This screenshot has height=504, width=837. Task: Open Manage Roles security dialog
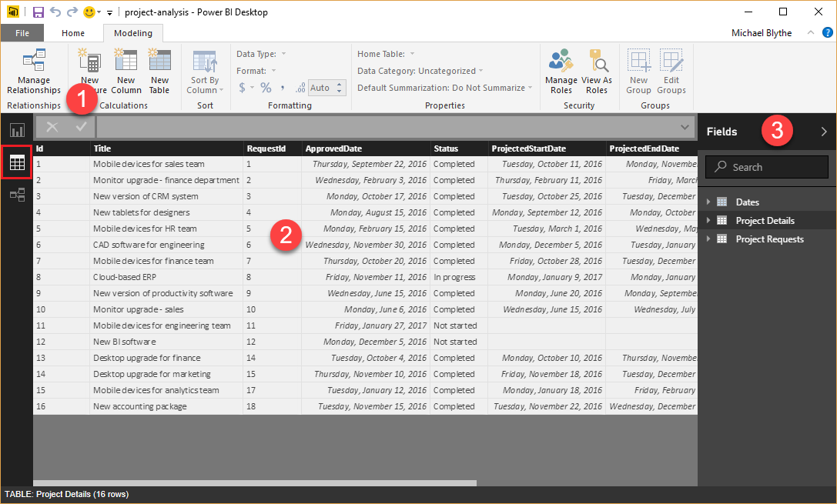pyautogui.click(x=561, y=72)
